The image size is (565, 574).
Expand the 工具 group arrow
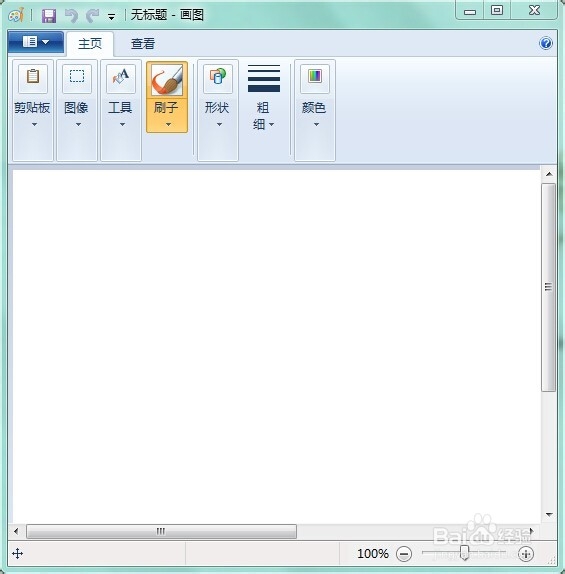(122, 124)
